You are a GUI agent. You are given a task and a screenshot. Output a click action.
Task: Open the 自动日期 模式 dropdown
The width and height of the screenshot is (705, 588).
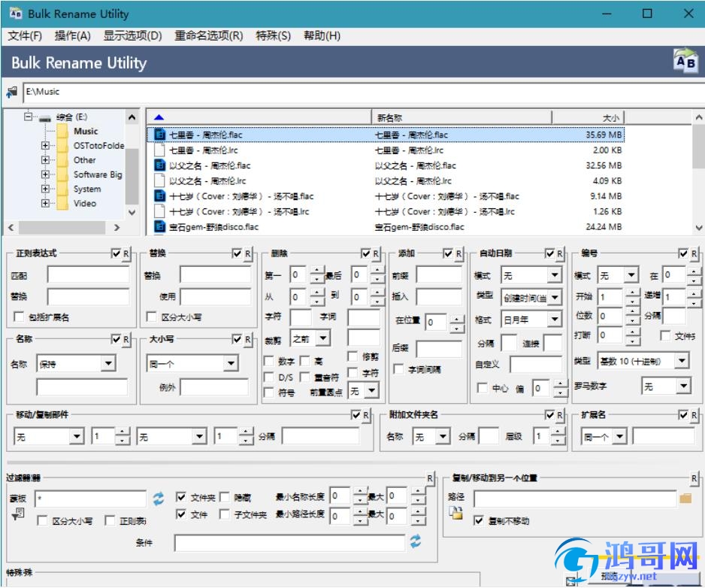pyautogui.click(x=554, y=275)
